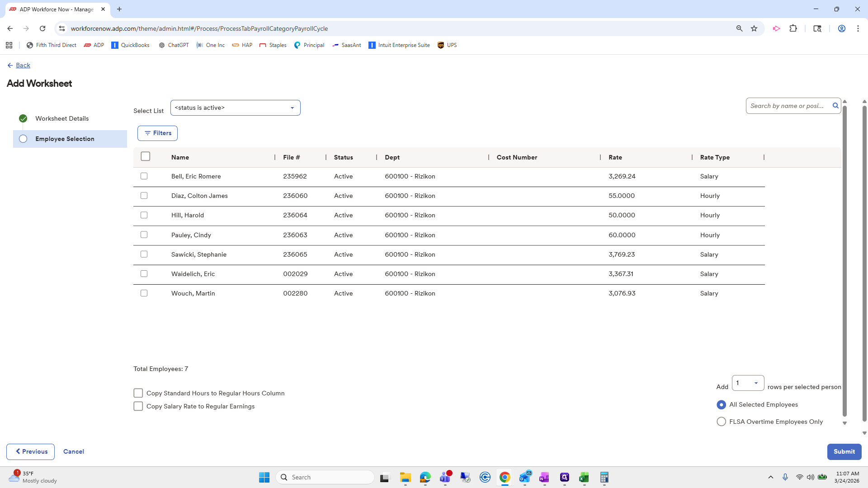Click the UPS bookmark icon
Image resolution: width=868 pixels, height=488 pixels.
point(441,45)
